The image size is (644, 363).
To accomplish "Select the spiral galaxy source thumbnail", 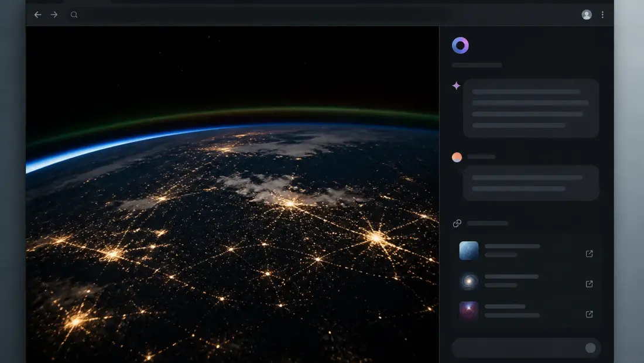I will click(x=468, y=281).
